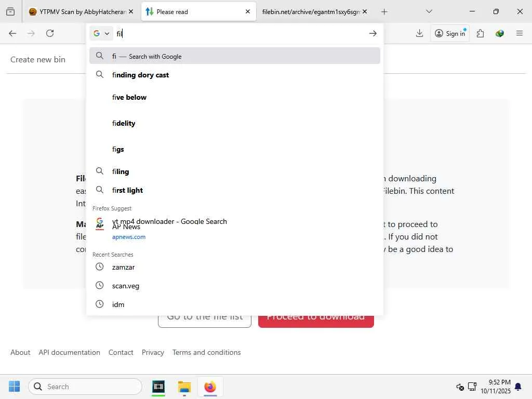Click the Proceed to download button
Viewport: 532px width, 399px height.
pyautogui.click(x=316, y=321)
